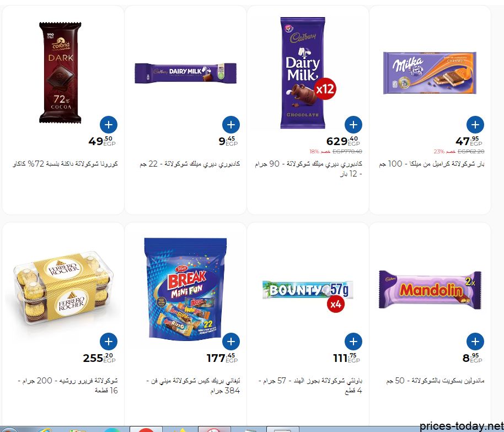
Task: Open the Corona Dark chocolate product image
Action: tap(60, 73)
